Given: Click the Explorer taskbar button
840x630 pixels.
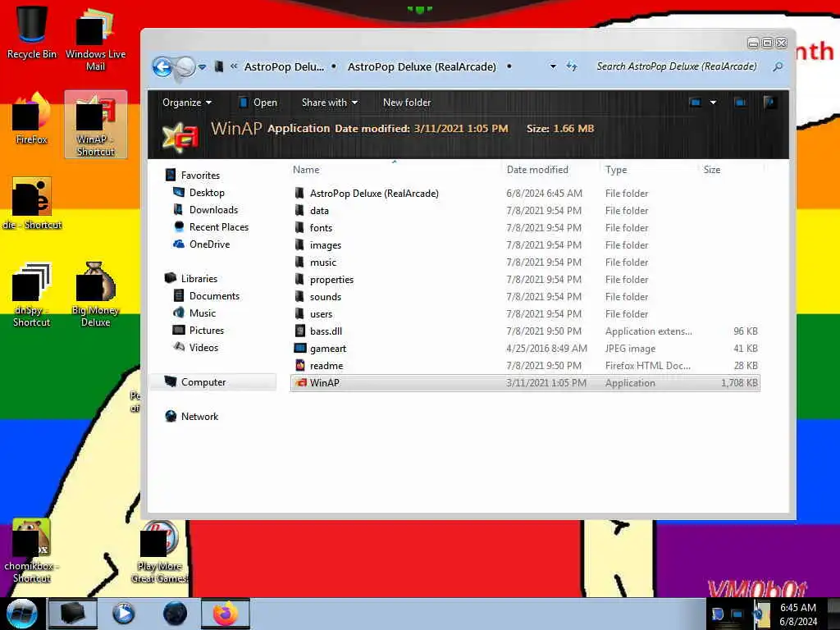Looking at the screenshot, I should click(x=73, y=614).
